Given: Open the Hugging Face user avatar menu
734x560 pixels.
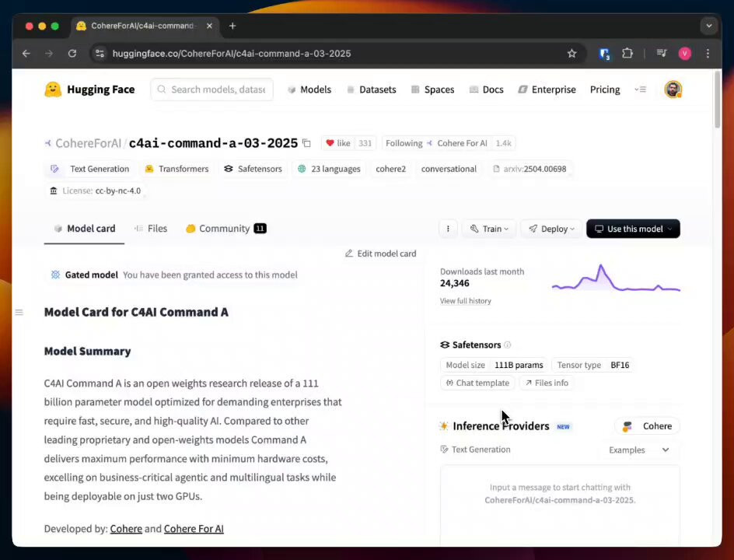Looking at the screenshot, I should click(x=673, y=89).
